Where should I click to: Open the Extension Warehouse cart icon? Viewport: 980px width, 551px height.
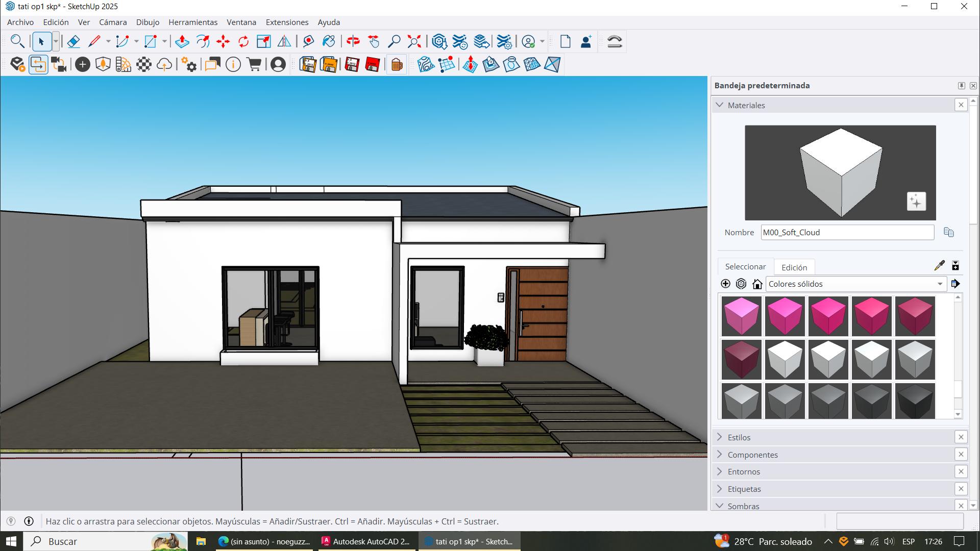pos(254,64)
